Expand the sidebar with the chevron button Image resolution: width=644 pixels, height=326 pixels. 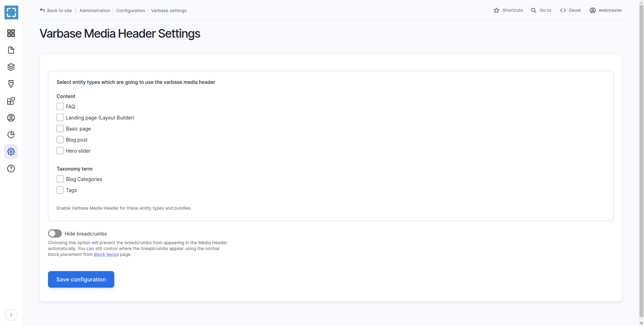[11, 315]
